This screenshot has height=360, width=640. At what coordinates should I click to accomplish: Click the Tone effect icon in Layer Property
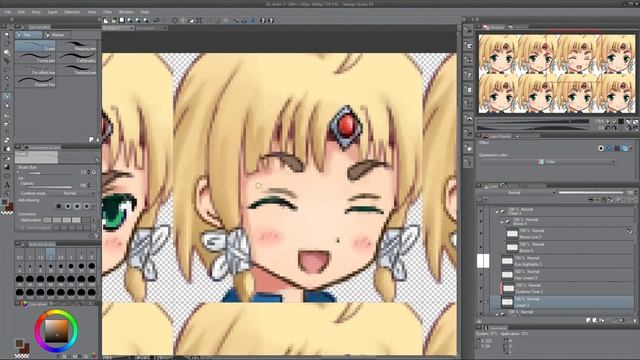609,148
